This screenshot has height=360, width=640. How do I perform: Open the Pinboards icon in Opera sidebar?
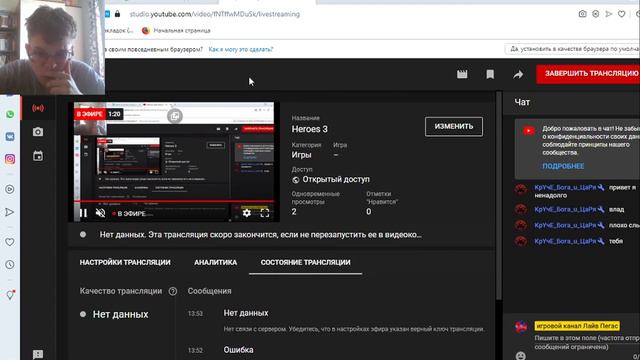pos(10,294)
